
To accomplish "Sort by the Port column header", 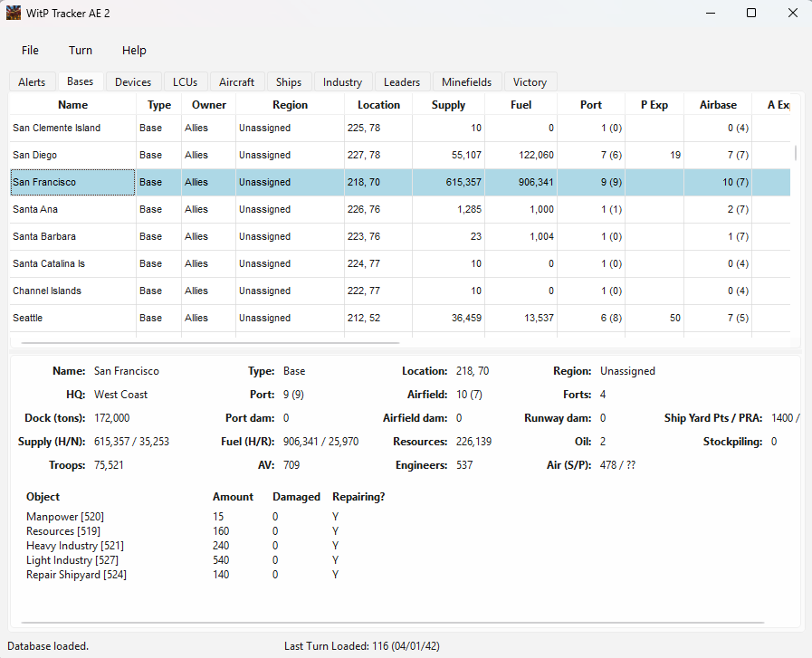I will coord(591,105).
